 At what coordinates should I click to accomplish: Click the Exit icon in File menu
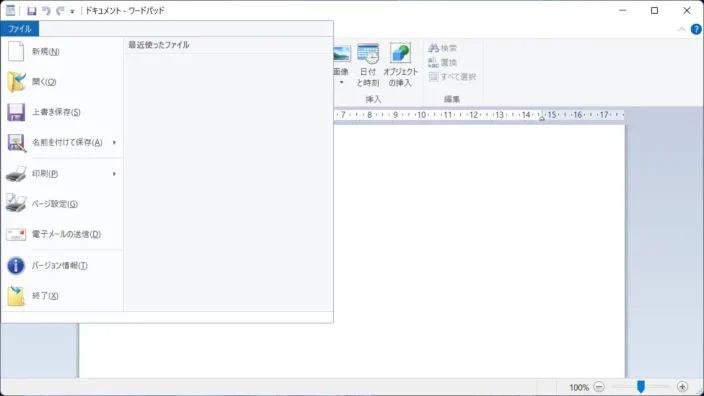coord(16,296)
